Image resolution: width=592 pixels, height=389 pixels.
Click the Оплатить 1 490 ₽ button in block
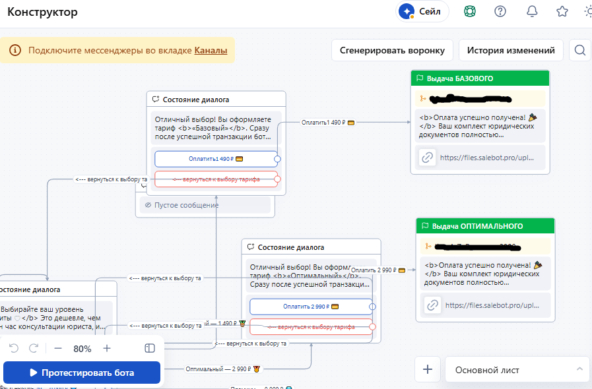[216, 159]
